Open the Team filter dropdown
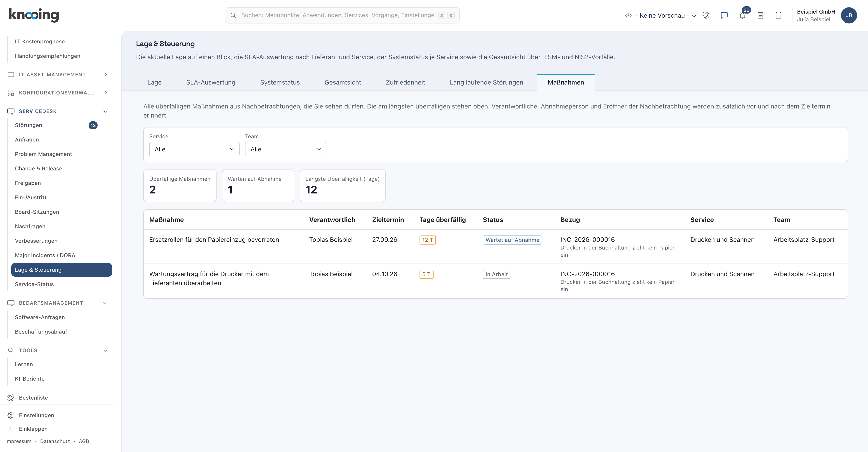The width and height of the screenshot is (868, 452). pyautogui.click(x=285, y=149)
